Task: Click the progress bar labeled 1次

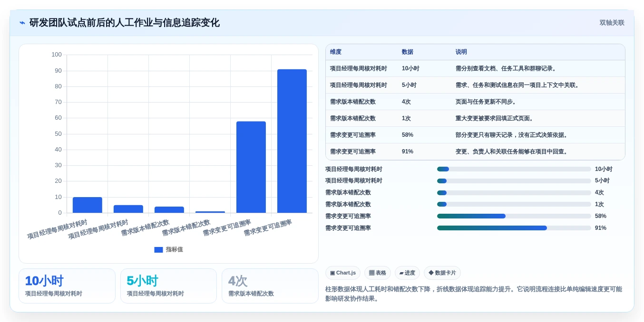Action: coord(514,204)
